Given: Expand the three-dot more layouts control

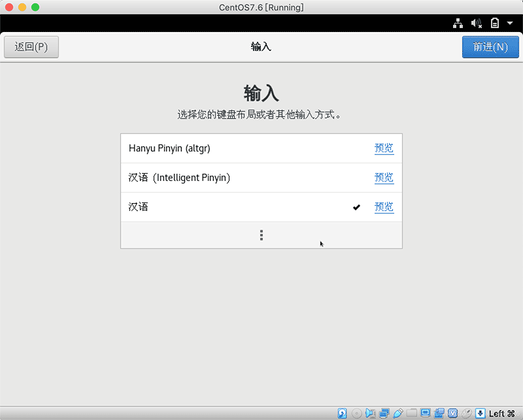Looking at the screenshot, I should 261,234.
